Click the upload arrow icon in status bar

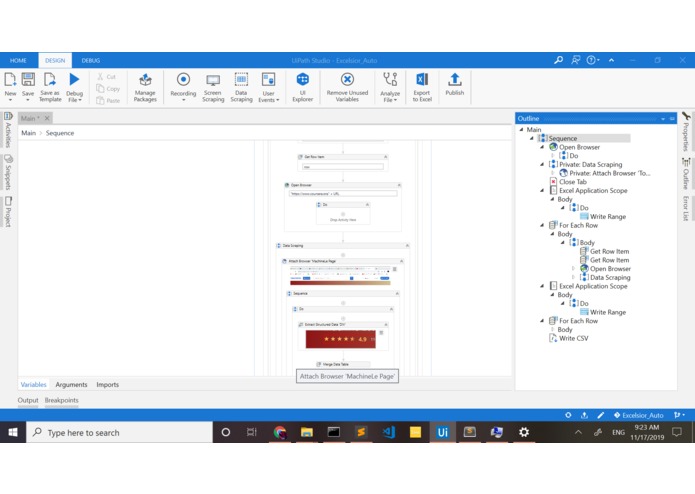point(584,415)
